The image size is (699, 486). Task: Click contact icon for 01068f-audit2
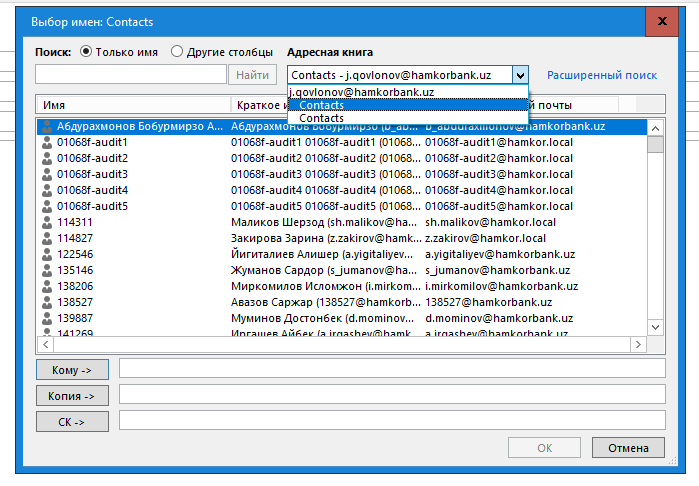47,159
